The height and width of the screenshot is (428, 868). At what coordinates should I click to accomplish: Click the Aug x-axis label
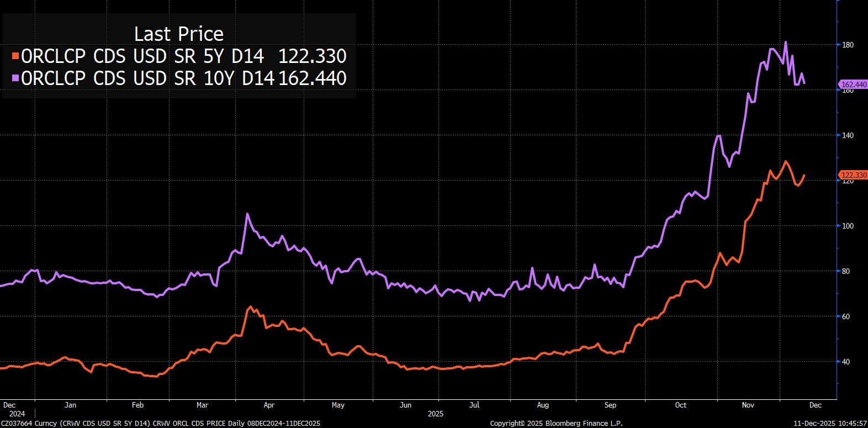point(543,405)
